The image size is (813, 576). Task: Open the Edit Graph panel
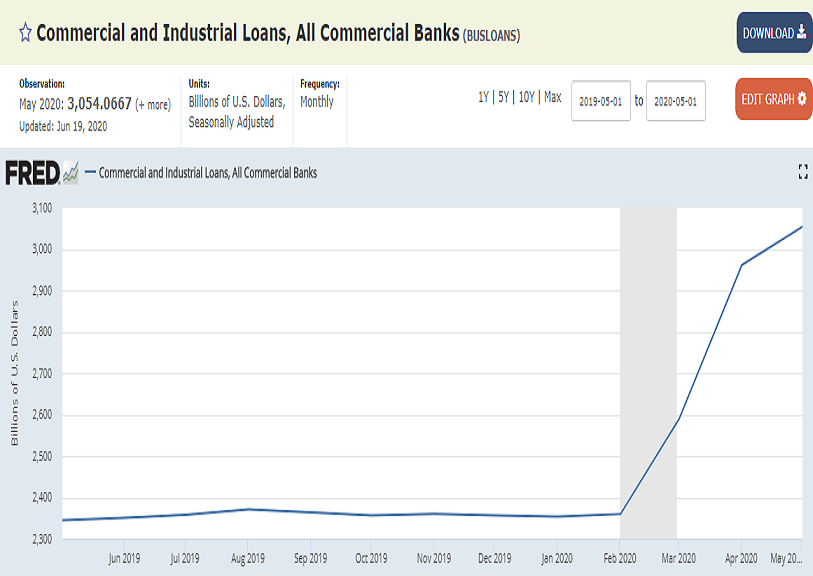pos(773,99)
